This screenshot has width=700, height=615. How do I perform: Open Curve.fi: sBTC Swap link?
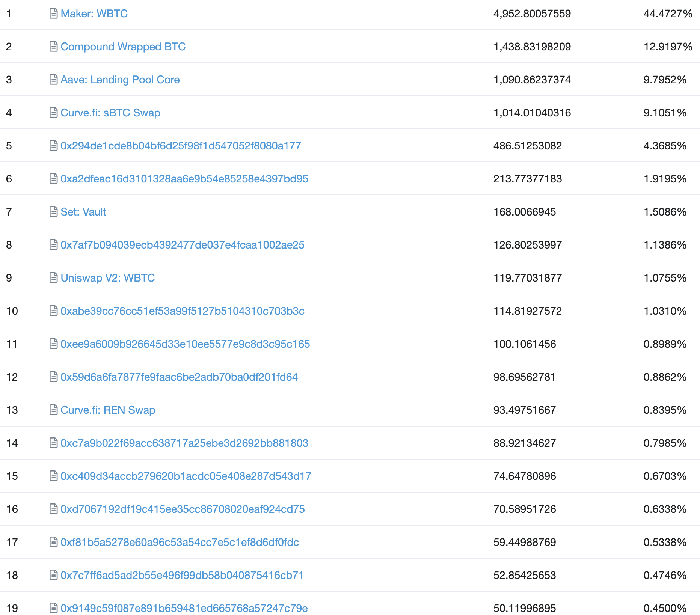pos(110,113)
